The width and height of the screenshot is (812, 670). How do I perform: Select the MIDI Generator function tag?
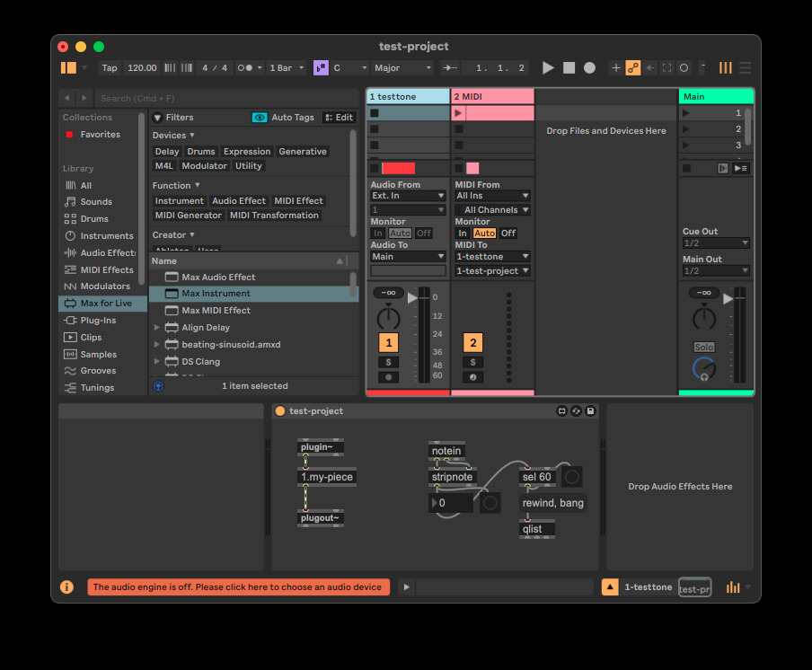click(x=189, y=216)
